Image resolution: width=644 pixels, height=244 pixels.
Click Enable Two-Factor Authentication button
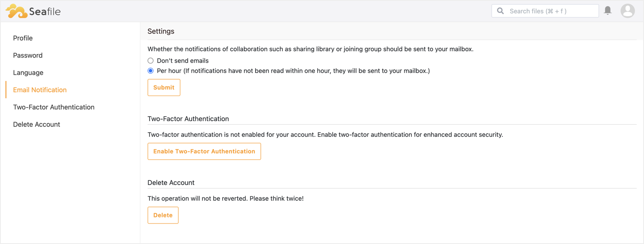coord(204,151)
